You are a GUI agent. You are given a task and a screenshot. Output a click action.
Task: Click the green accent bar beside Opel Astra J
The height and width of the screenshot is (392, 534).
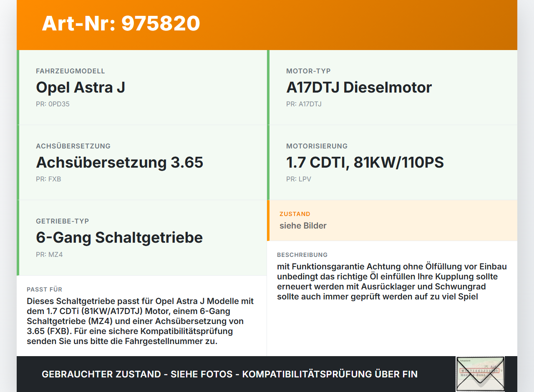point(18,87)
